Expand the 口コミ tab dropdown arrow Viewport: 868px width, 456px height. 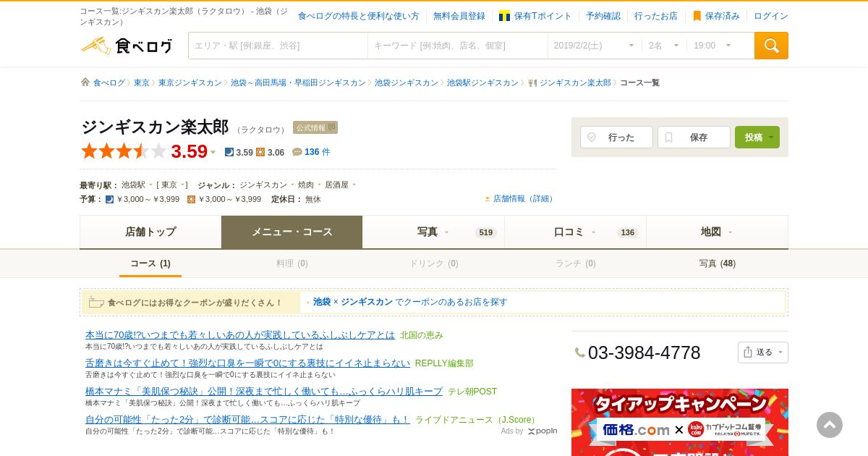pos(593,232)
